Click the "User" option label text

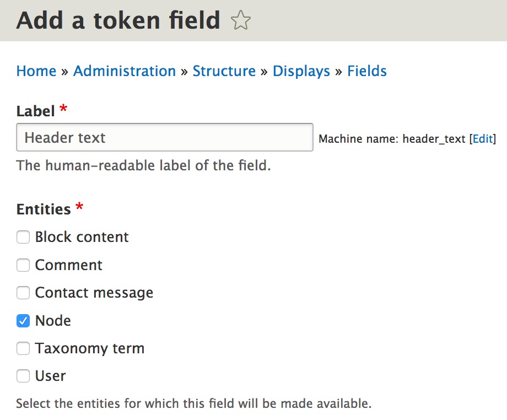[50, 376]
